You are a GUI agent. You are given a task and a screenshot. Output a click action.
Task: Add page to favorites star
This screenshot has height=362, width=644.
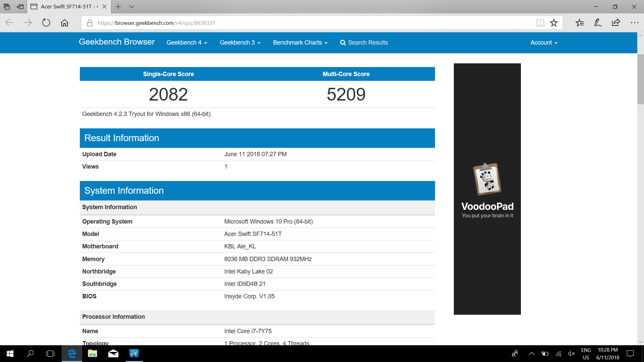pyautogui.click(x=554, y=23)
